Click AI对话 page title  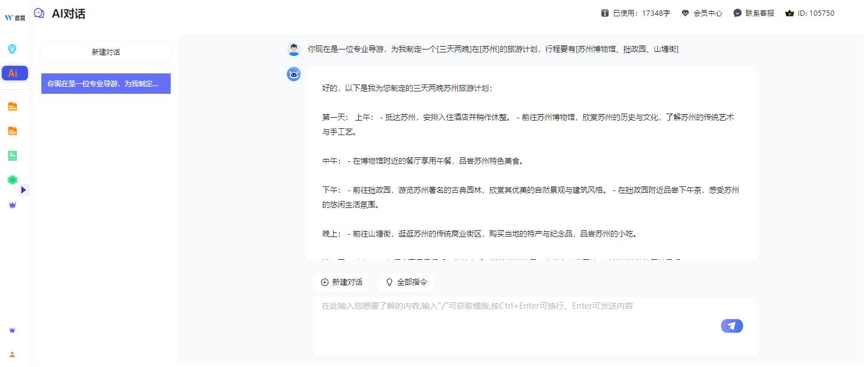(x=68, y=14)
